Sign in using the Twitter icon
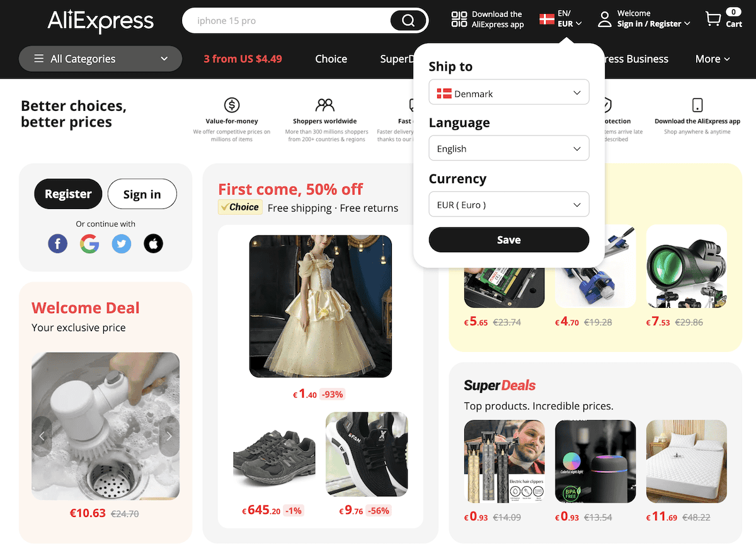 pyautogui.click(x=121, y=244)
